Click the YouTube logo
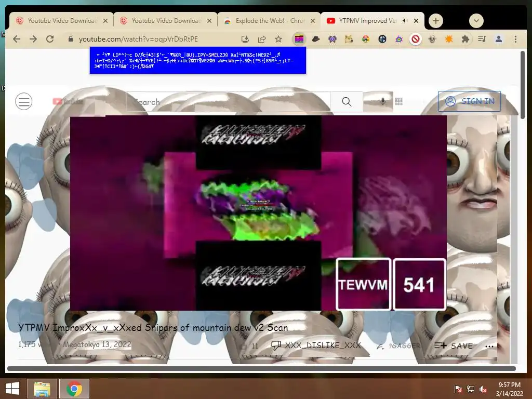The image size is (532, 399). tap(68, 101)
